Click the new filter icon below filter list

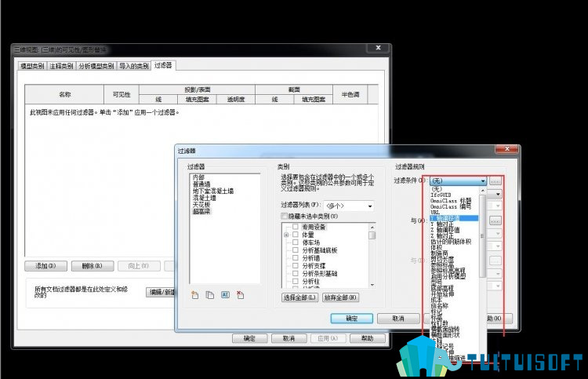tap(195, 295)
